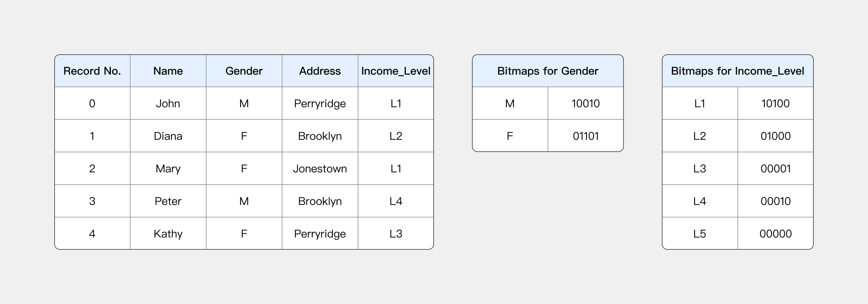Click the Address column header

point(320,71)
